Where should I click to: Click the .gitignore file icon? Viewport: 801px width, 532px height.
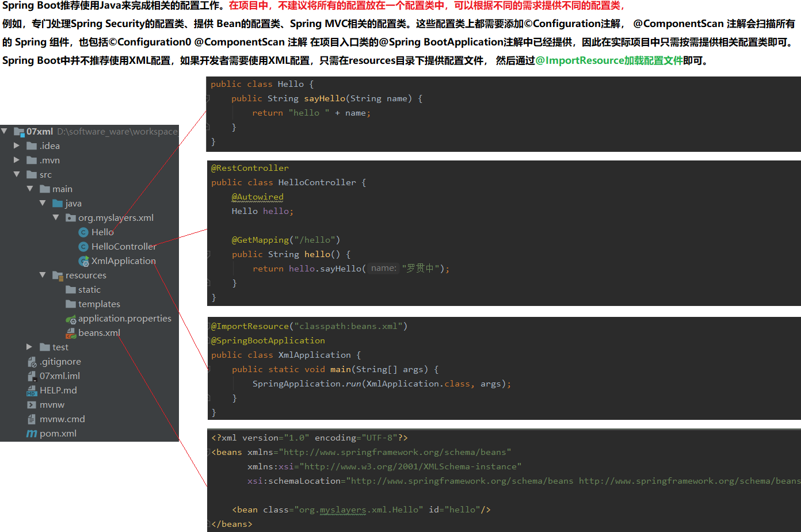(x=32, y=362)
